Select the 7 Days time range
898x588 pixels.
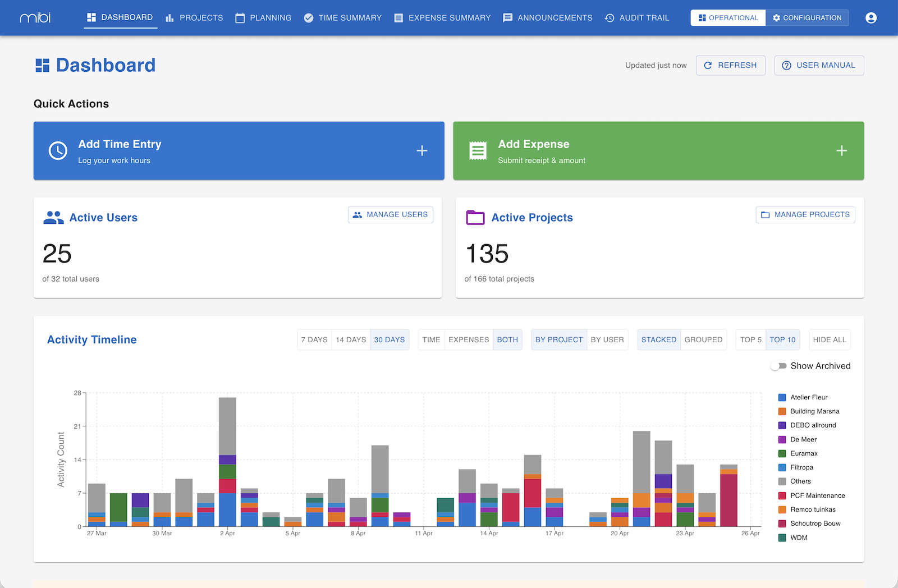coord(314,339)
